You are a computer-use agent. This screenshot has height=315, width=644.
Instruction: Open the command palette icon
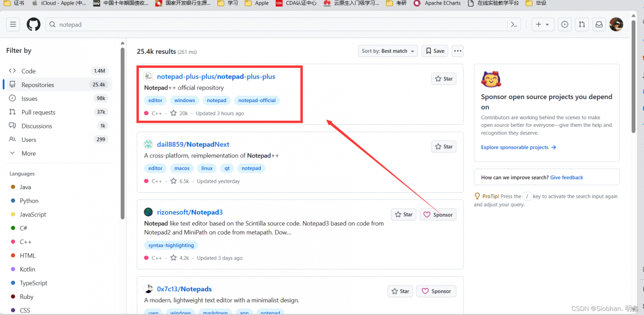[514, 24]
